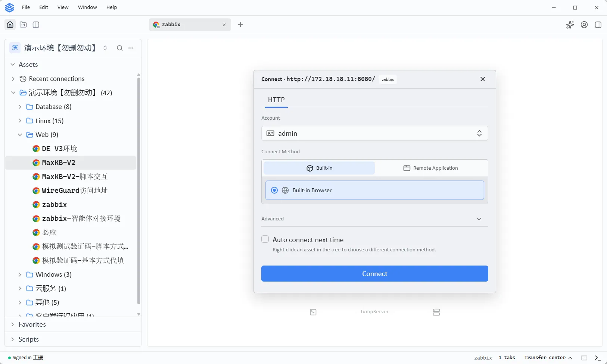The image size is (607, 364).
Task: Open the three-dot more options menu
Action: tap(131, 48)
